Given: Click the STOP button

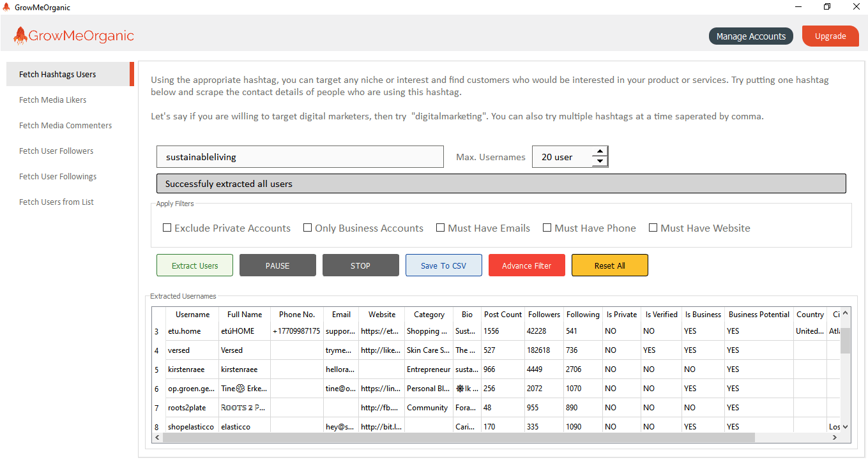Looking at the screenshot, I should [x=361, y=265].
